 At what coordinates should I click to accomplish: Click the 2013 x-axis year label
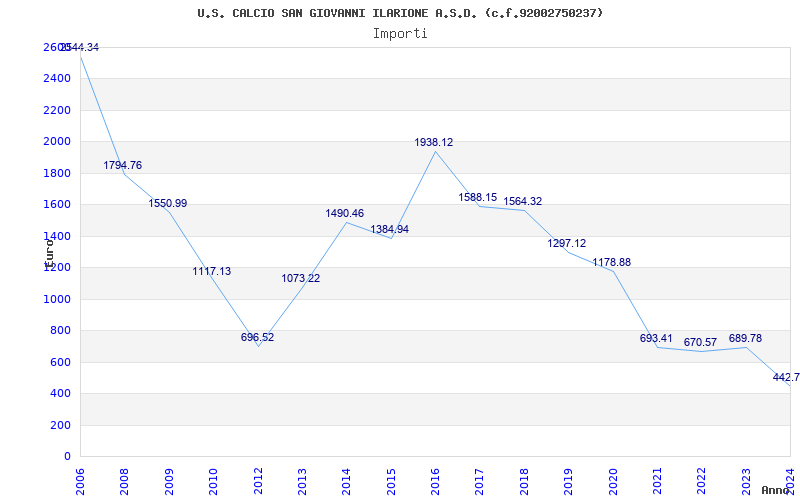tap(303, 481)
